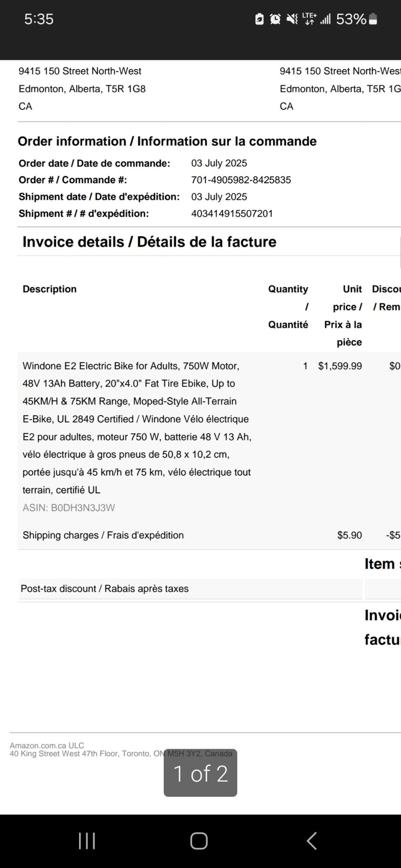Tap the Invoice details heading
Image resolution: width=401 pixels, height=868 pixels.
pyautogui.click(x=149, y=242)
